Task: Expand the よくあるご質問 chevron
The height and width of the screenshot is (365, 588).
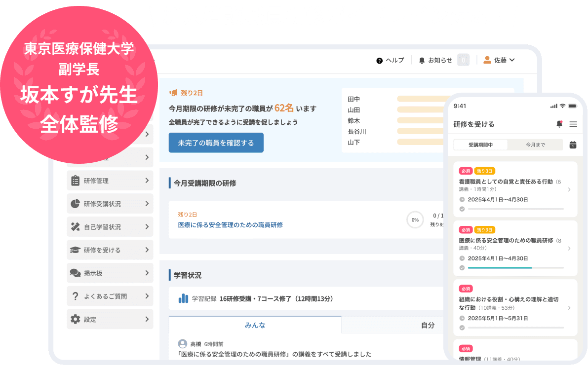Action: (x=147, y=296)
